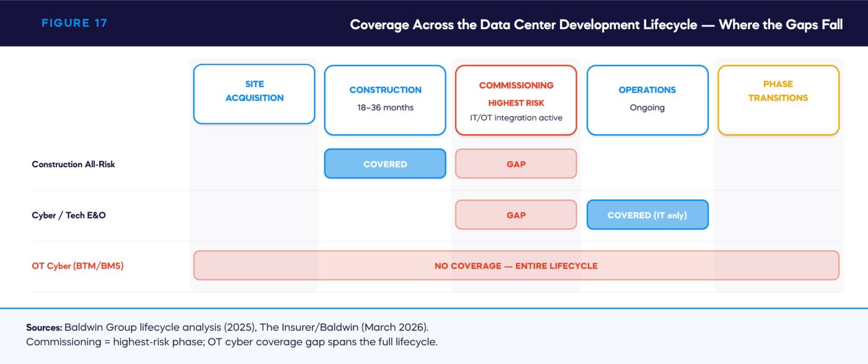Click the footnote about Commissioning highest-risk phase
The height and width of the screenshot is (364, 868).
point(232,342)
